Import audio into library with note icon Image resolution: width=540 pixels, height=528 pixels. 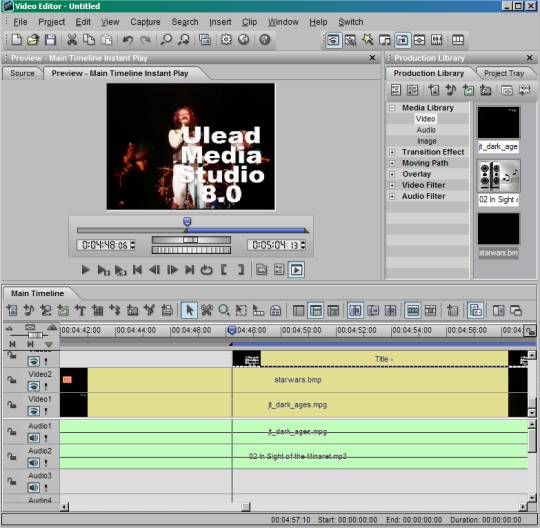[x=450, y=90]
